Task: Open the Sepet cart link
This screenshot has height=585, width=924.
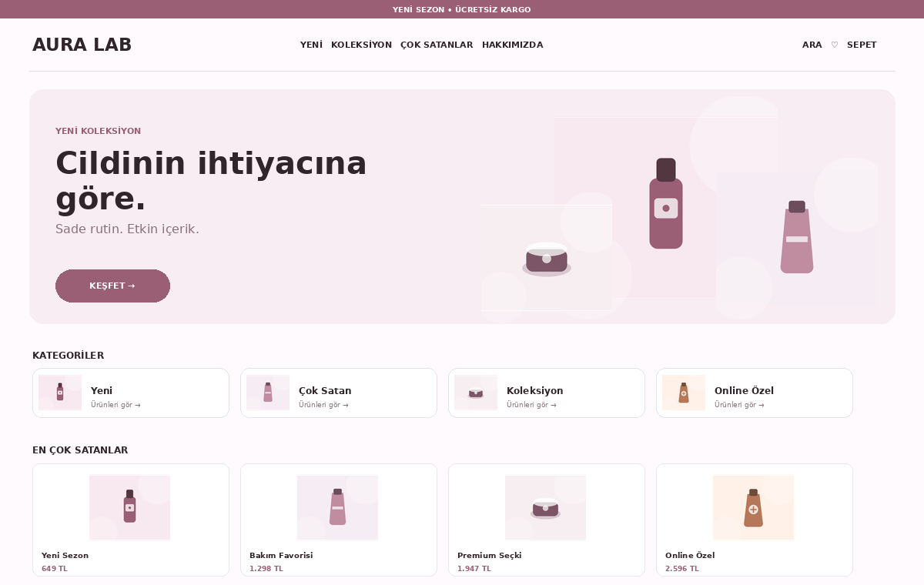Action: tap(862, 45)
